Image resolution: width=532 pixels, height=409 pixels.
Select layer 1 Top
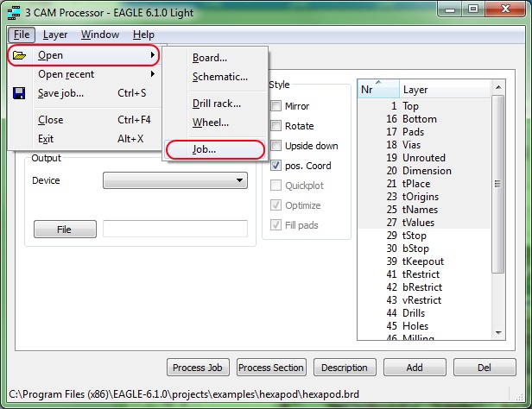[x=424, y=106]
